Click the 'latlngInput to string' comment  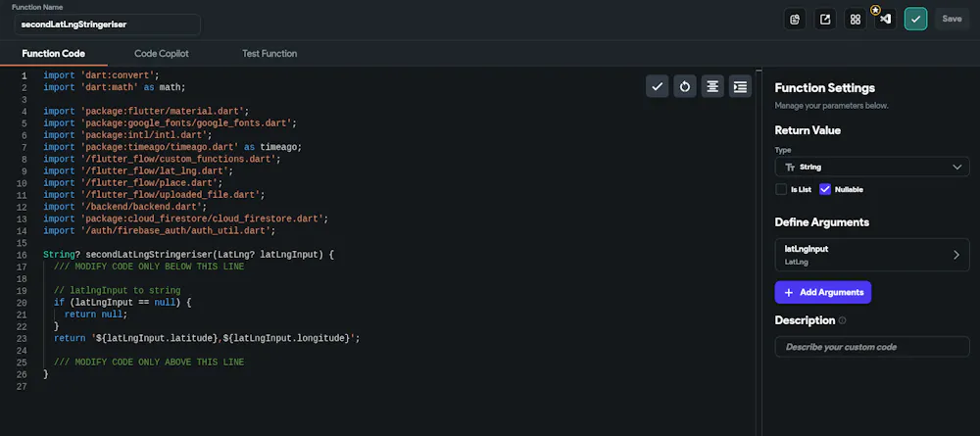[117, 290]
